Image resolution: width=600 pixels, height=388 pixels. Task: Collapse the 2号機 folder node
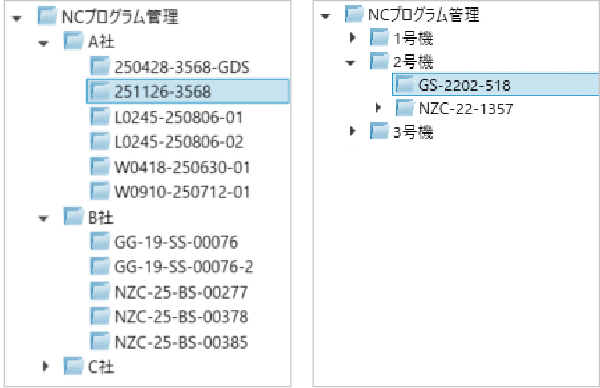(351, 63)
